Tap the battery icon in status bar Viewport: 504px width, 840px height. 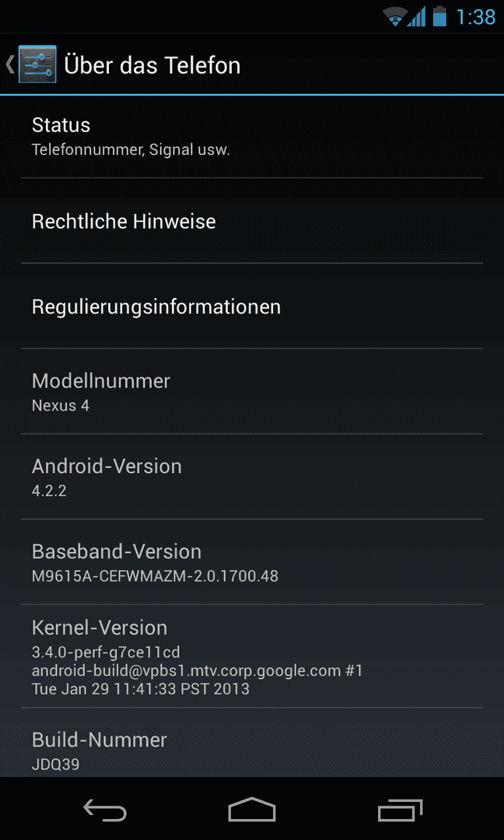tap(439, 16)
